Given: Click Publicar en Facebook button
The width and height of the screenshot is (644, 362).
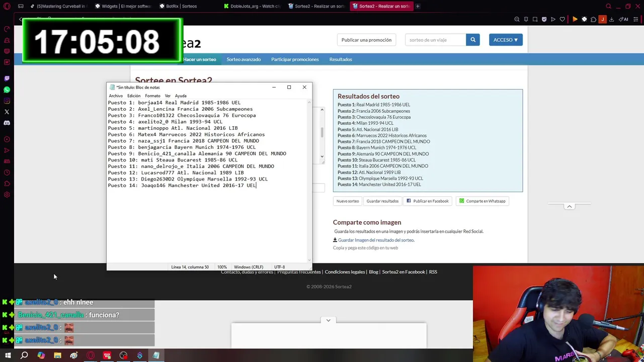Looking at the screenshot, I should click(427, 201).
